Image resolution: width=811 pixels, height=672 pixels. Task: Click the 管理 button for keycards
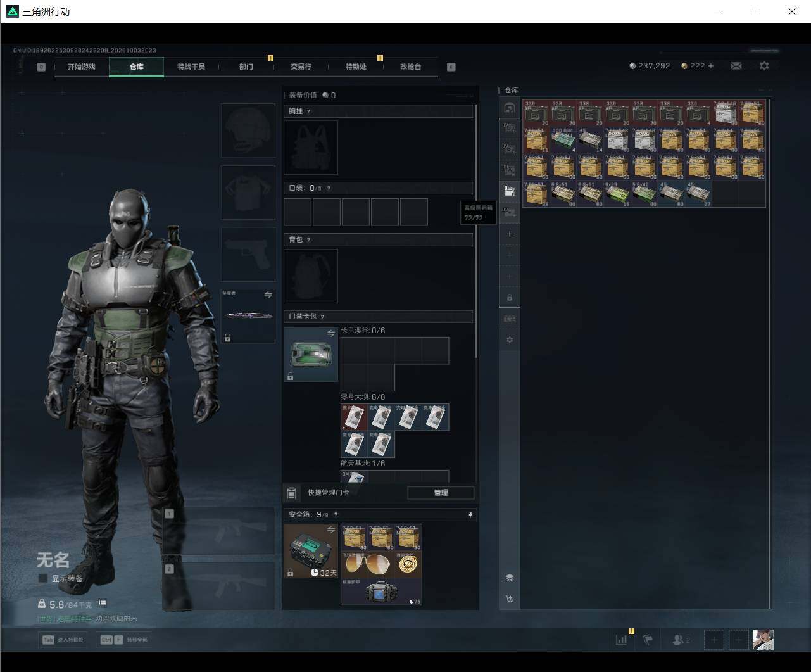441,493
